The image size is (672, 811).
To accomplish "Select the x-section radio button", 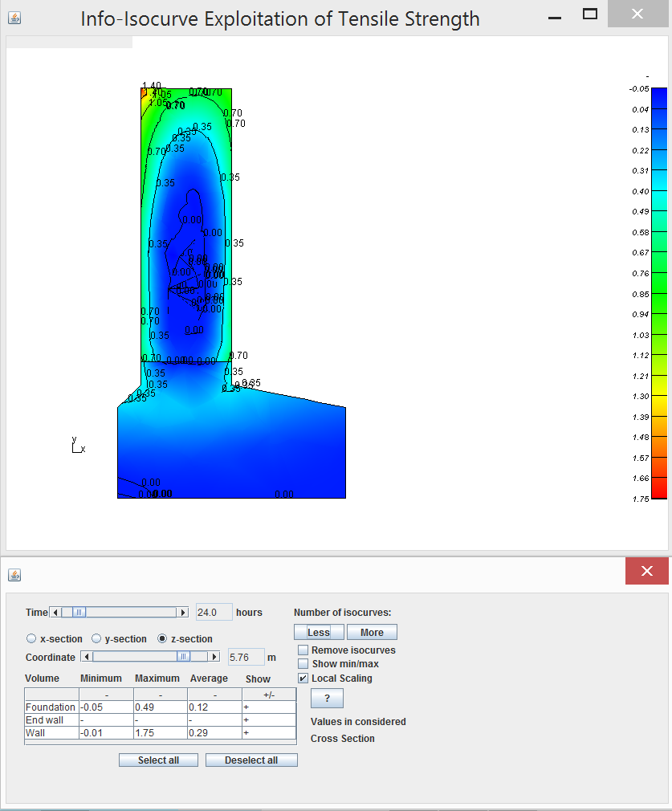I will coord(31,639).
